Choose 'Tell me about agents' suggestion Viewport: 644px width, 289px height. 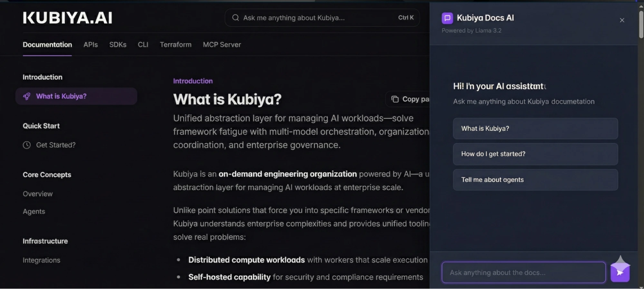pyautogui.click(x=535, y=180)
